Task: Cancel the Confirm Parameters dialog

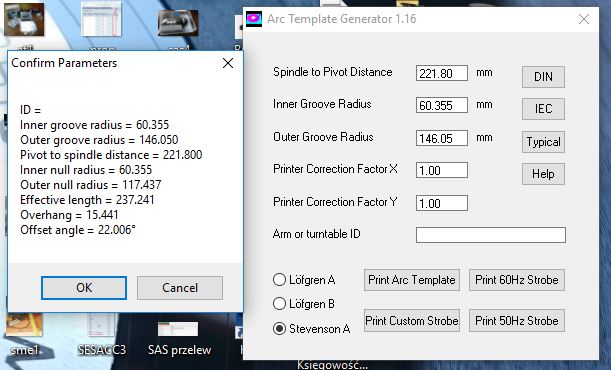Action: point(180,288)
